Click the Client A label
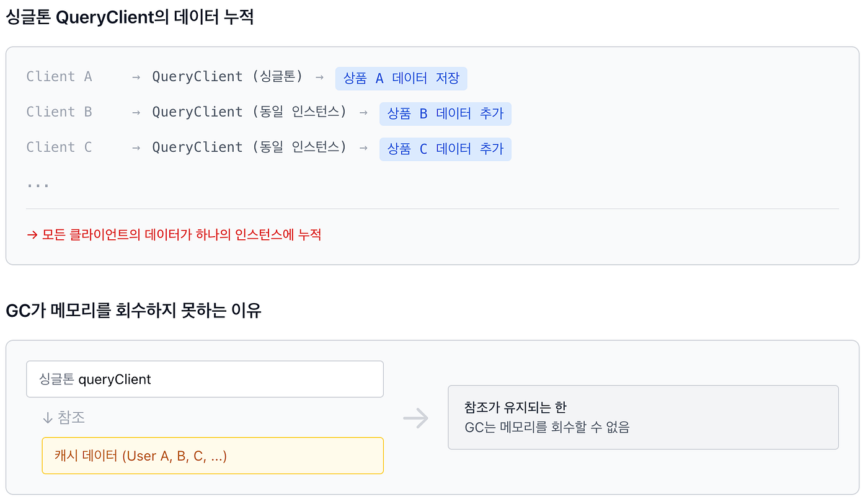The width and height of the screenshot is (868, 499). click(59, 77)
